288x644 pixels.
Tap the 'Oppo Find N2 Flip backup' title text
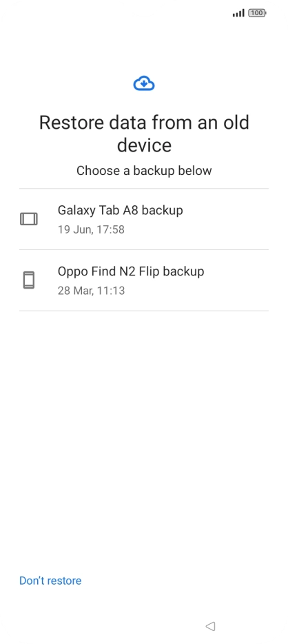tap(131, 271)
